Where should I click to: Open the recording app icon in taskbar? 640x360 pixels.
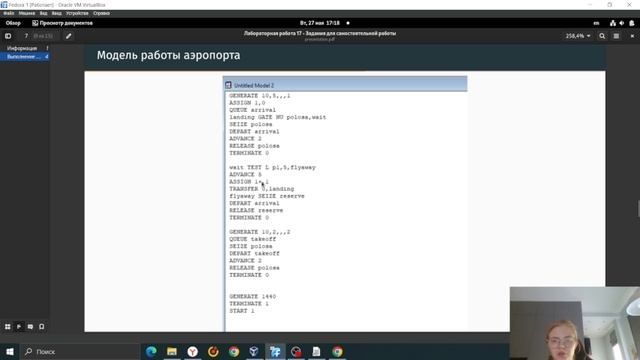[296, 351]
